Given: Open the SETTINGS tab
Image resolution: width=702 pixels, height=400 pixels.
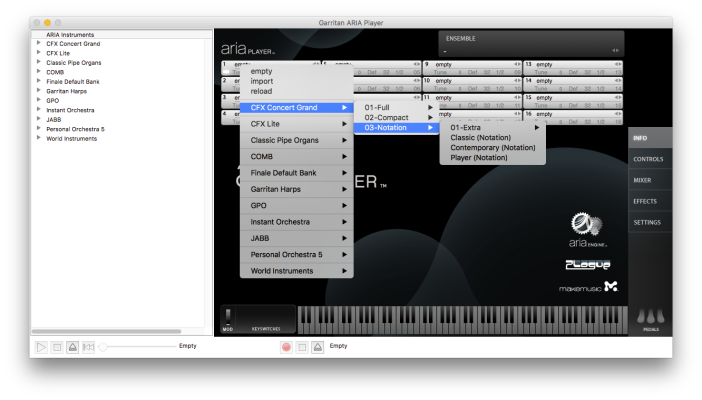Looking at the screenshot, I should coord(650,222).
